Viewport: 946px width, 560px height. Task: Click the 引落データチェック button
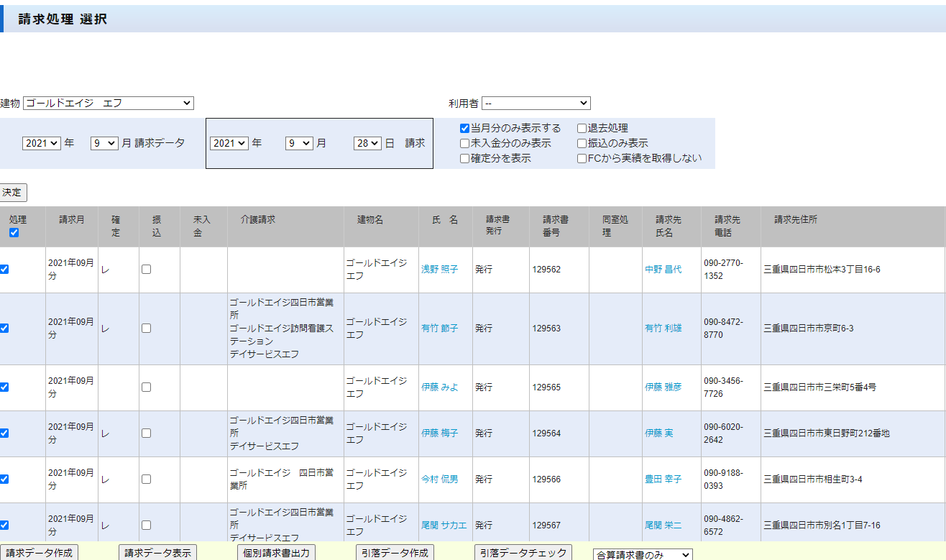[523, 553]
